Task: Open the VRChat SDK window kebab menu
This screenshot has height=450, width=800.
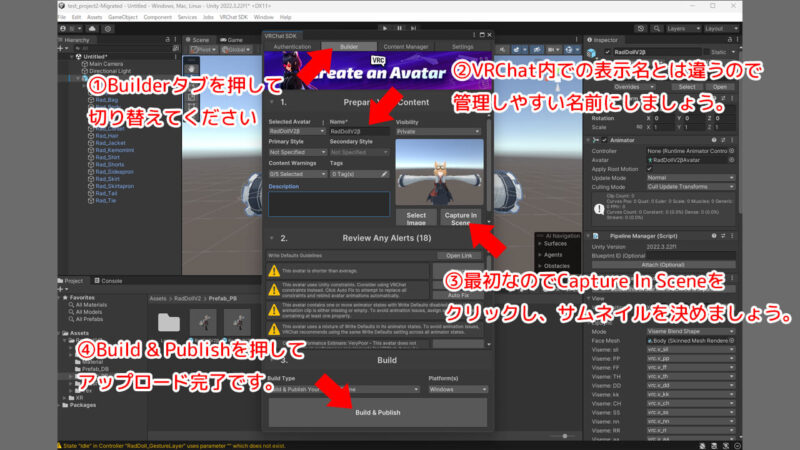Action: tap(474, 35)
